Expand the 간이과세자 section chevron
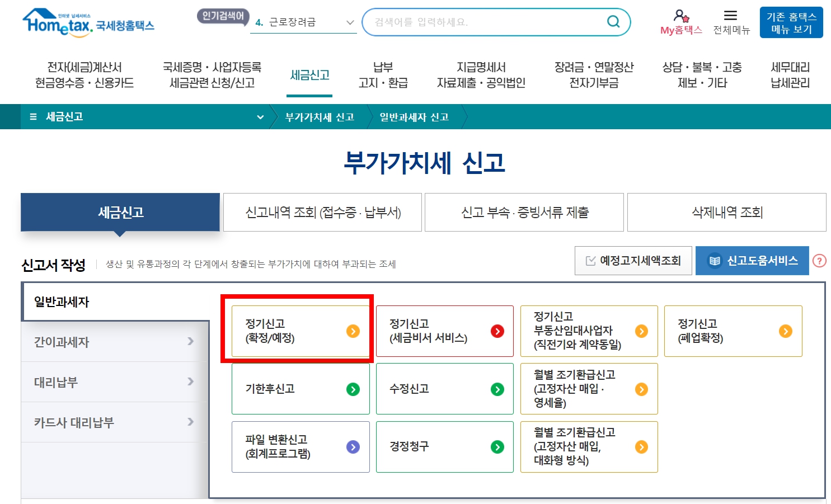The width and height of the screenshot is (831, 504). [191, 342]
